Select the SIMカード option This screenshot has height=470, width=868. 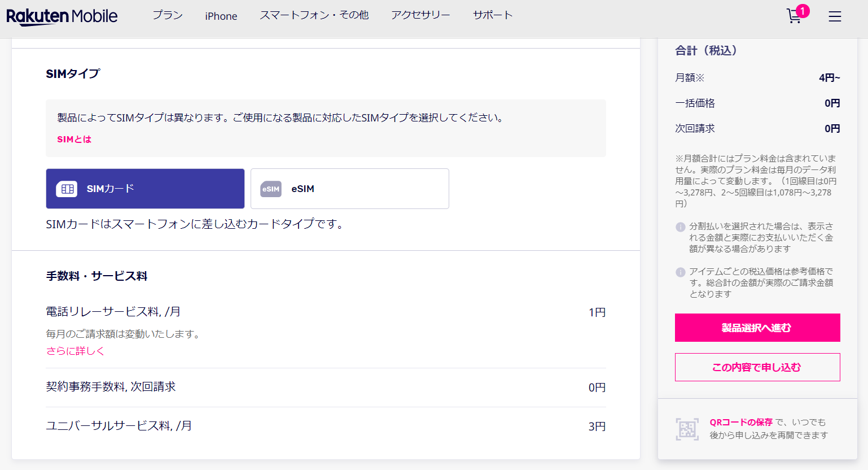[145, 189]
